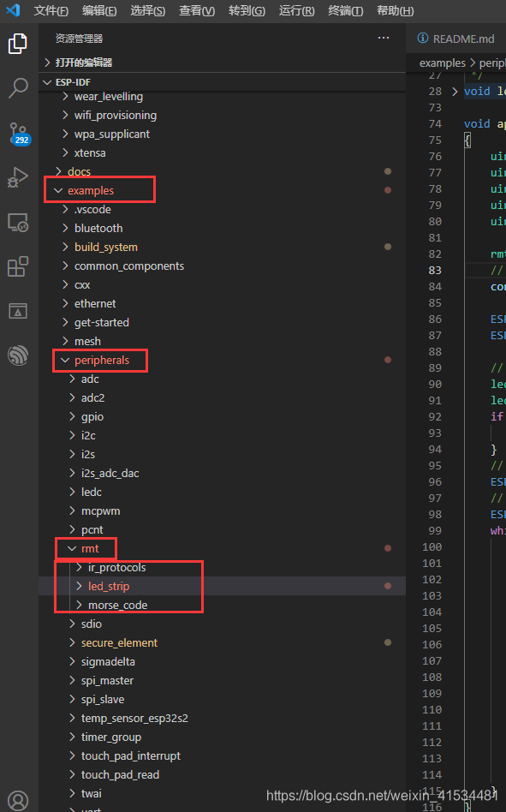
Task: Expand the sigmadelta folder
Action: click(223, 661)
